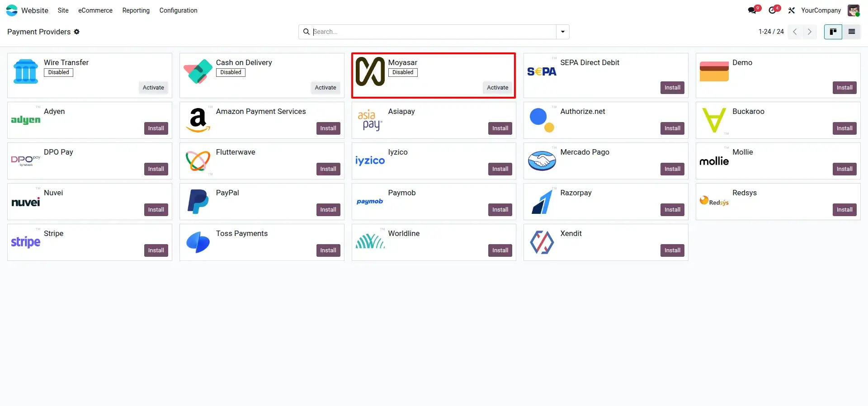Click the Buckaroo logo

(714, 120)
